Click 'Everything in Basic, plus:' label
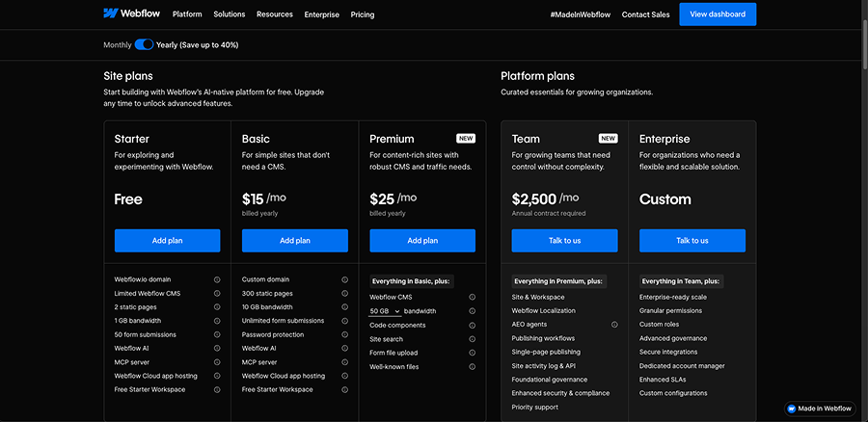The image size is (868, 422). [411, 281]
